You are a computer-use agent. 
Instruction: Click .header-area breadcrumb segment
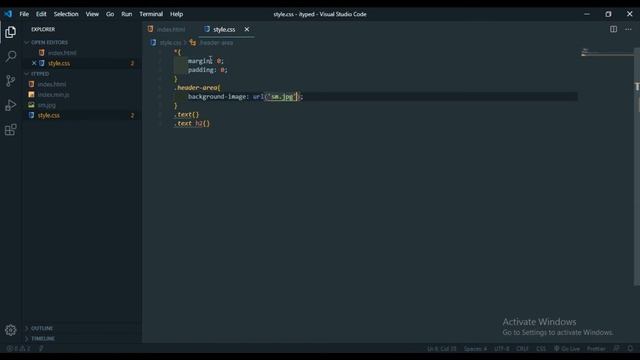(x=216, y=42)
